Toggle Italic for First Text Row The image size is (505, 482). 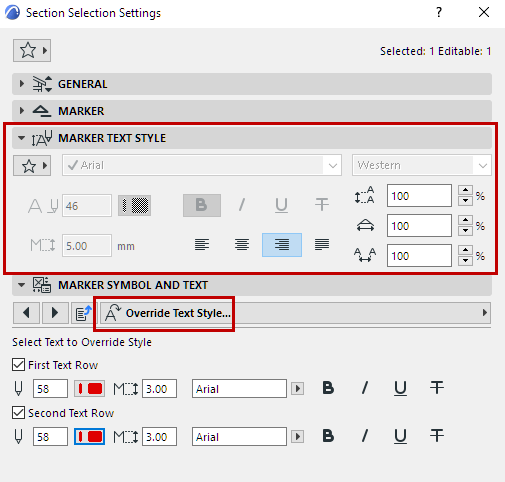(x=365, y=388)
